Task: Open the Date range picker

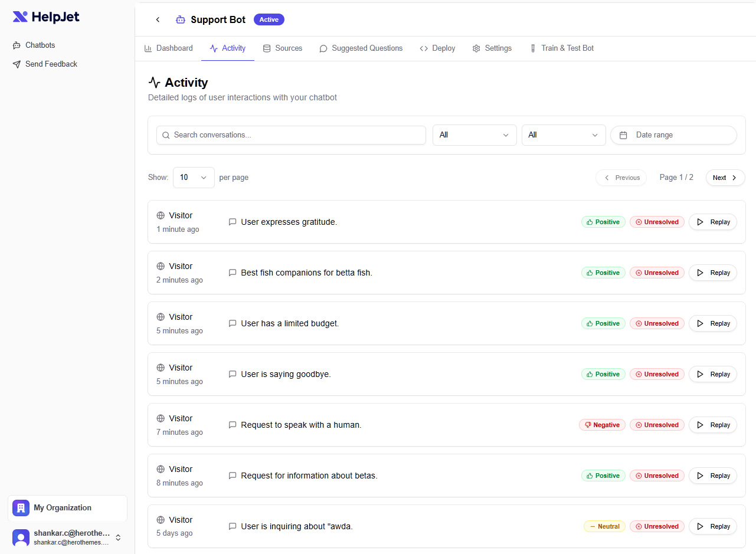Action: tap(673, 135)
